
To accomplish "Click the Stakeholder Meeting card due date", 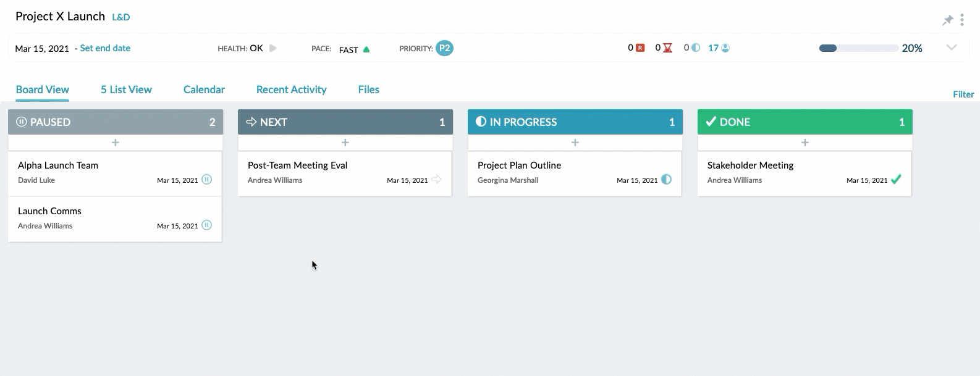I will tap(867, 180).
